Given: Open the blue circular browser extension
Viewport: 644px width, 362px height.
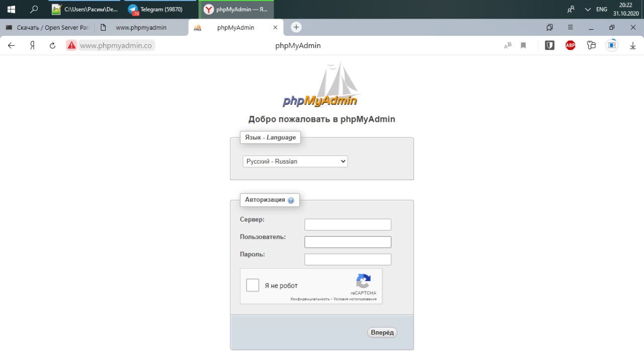Looking at the screenshot, I should point(612,45).
